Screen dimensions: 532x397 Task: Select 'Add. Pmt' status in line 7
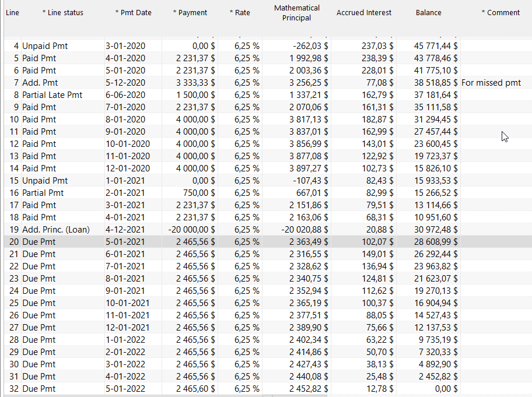click(x=63, y=83)
